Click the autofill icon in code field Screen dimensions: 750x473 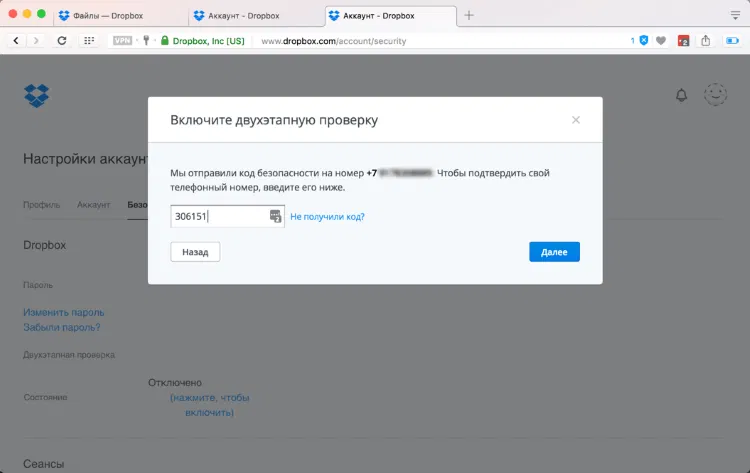pyautogui.click(x=276, y=216)
